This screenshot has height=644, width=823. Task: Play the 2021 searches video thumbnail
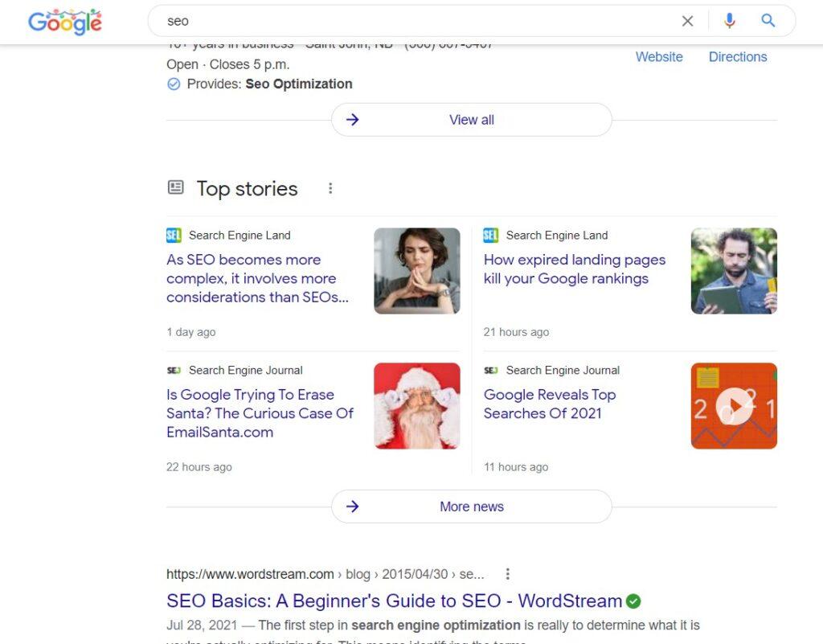click(x=734, y=406)
